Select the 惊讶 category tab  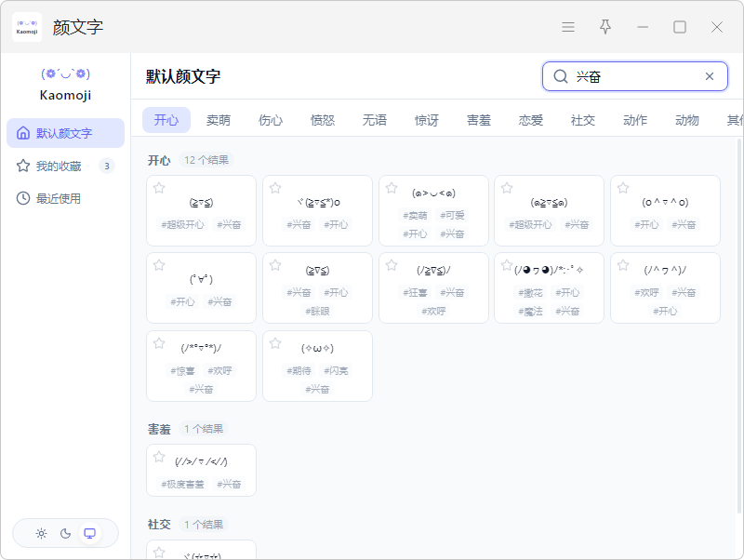click(427, 120)
